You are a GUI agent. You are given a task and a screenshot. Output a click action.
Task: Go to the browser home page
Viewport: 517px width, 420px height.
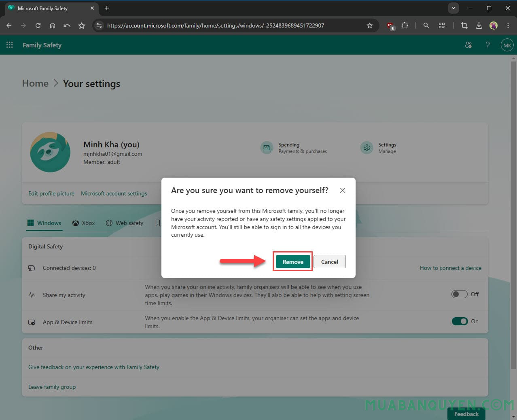tap(53, 25)
